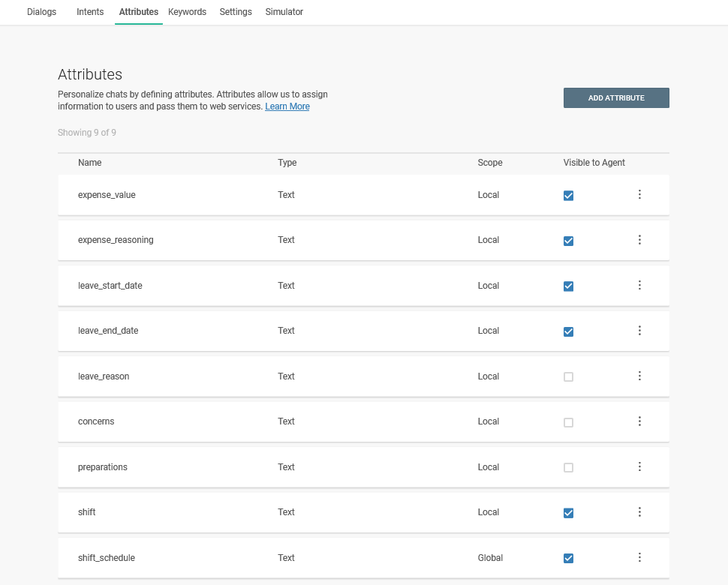The image size is (728, 585).
Task: Check Visible to Agent for concerns
Action: click(568, 422)
